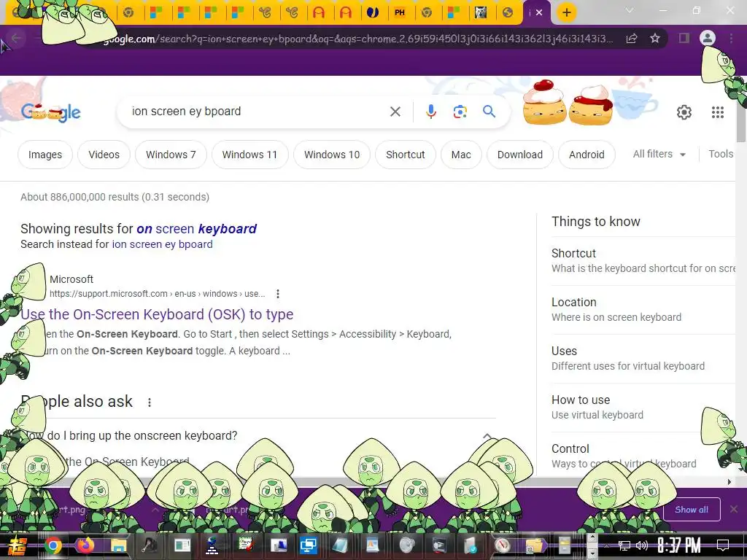Expand the Location item under Things to know
The image size is (747, 560).
643,309
